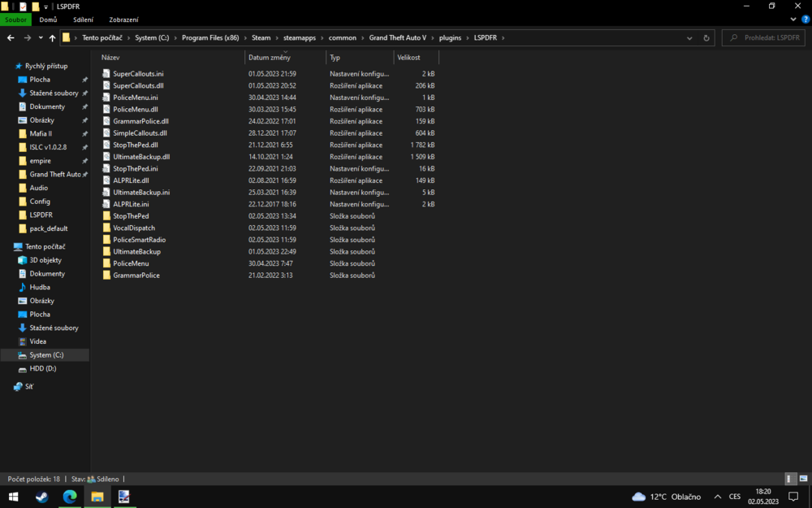Open ISLC v1.0.2.8 pinned folder
The image size is (812, 508).
click(48, 147)
